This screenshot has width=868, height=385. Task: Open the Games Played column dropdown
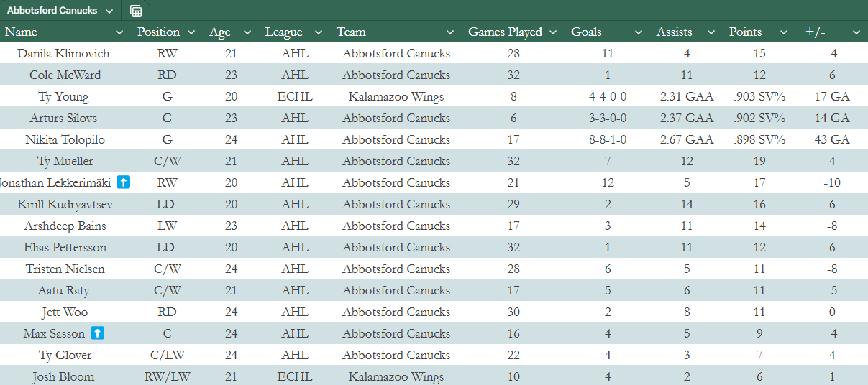tap(553, 32)
